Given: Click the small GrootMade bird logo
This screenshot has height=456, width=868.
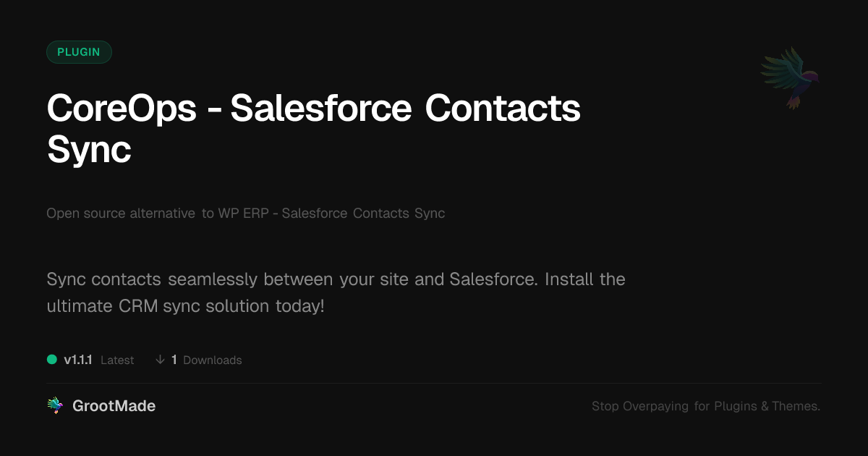Looking at the screenshot, I should (x=55, y=406).
